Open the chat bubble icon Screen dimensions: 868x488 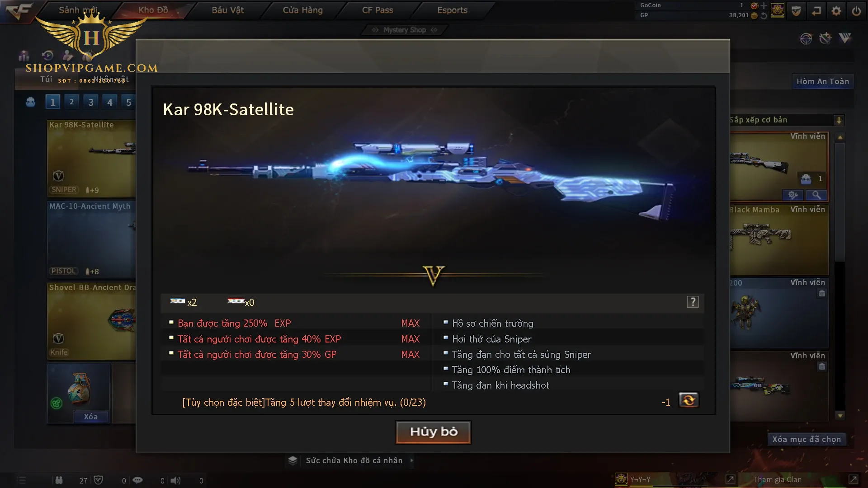137,480
